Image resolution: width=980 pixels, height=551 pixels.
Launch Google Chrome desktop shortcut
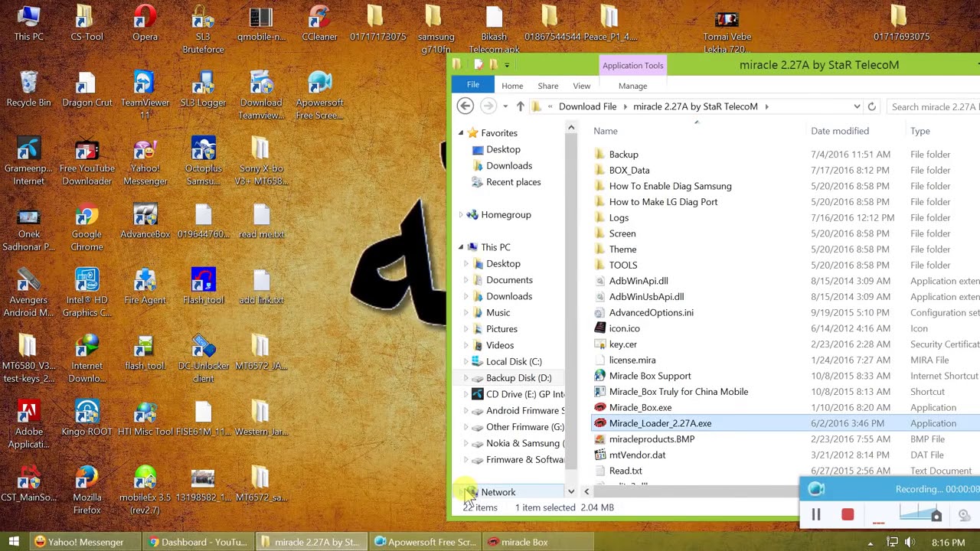coord(87,227)
